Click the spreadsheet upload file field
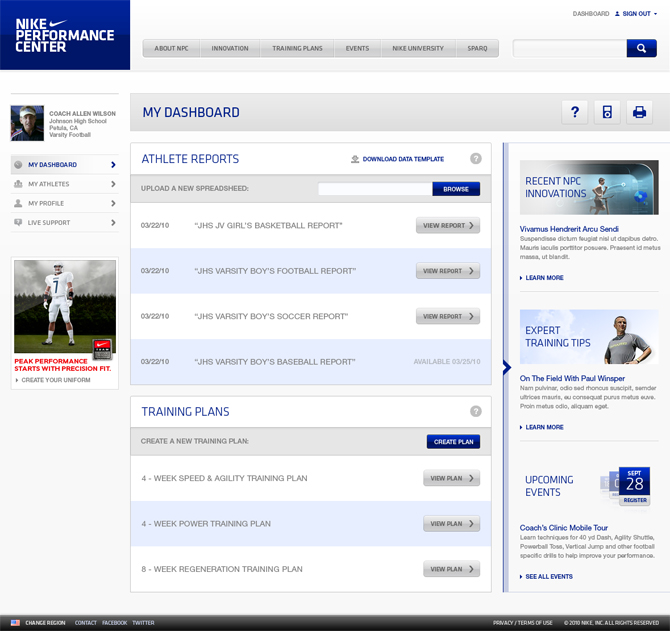Viewport: 670px width, 631px height. coord(375,189)
